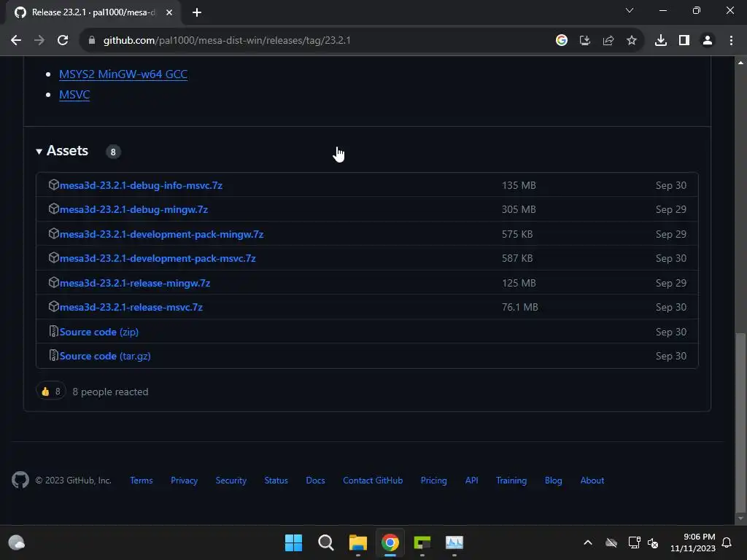
Task: Click zip file icon beside Source code (zip)
Action: coord(53,332)
